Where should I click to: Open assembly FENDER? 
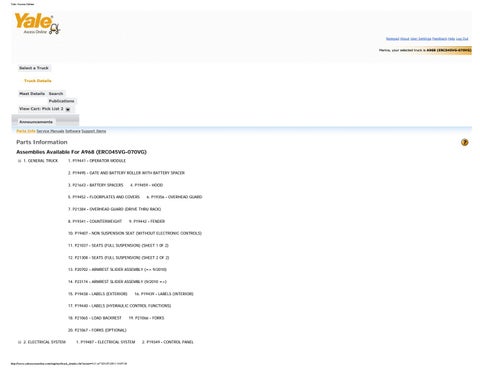pyautogui.click(x=147, y=221)
